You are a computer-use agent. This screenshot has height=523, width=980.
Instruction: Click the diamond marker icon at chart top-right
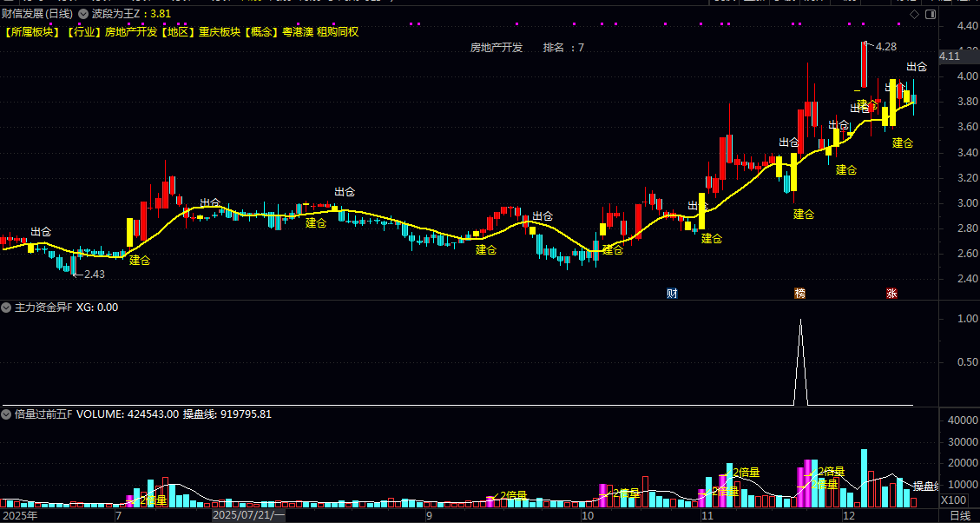(914, 14)
